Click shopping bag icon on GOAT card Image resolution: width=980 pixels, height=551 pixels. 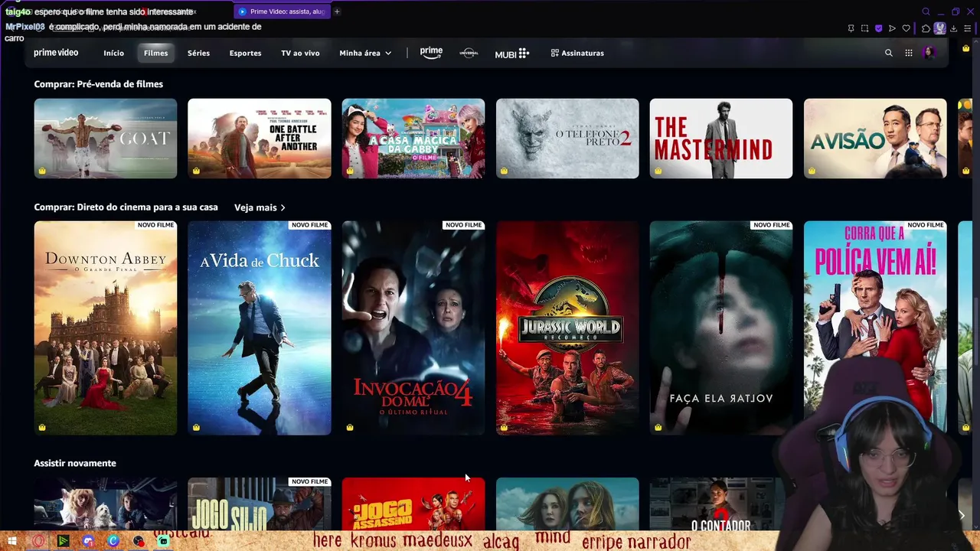[42, 171]
